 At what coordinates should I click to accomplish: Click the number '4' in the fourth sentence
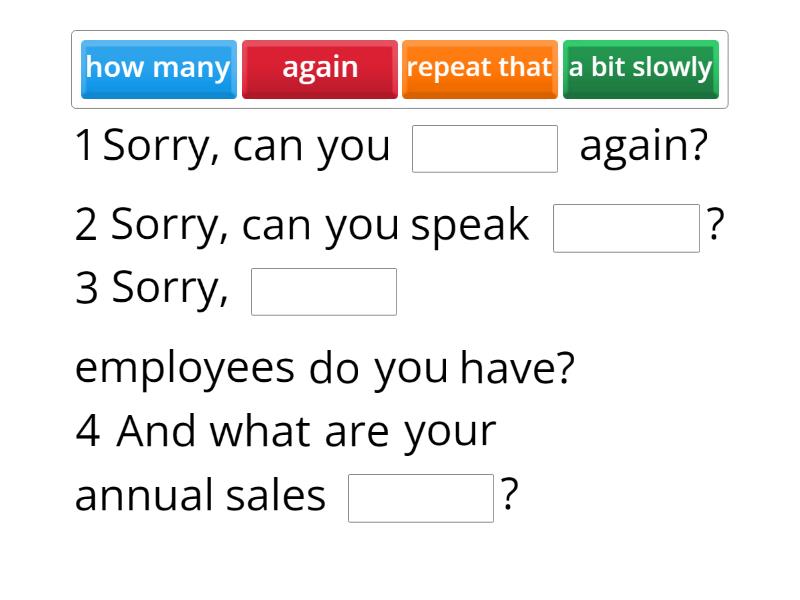[x=86, y=430]
